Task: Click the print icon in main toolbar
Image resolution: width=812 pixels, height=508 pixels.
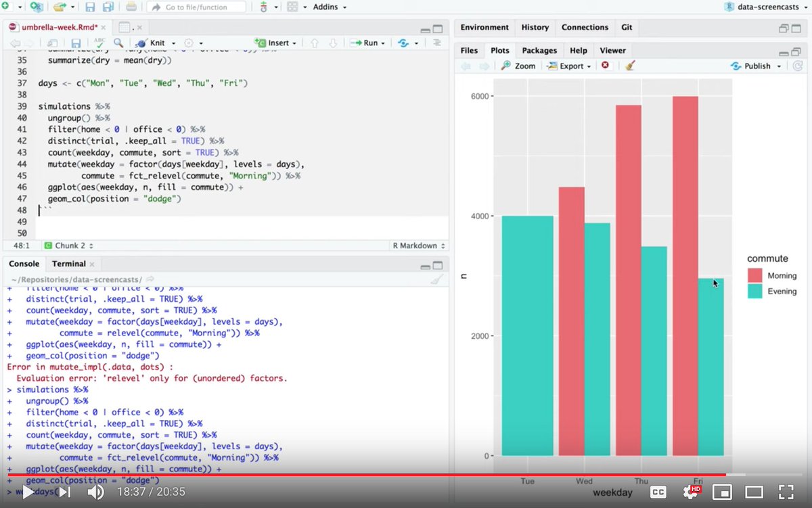Action: tap(131, 7)
